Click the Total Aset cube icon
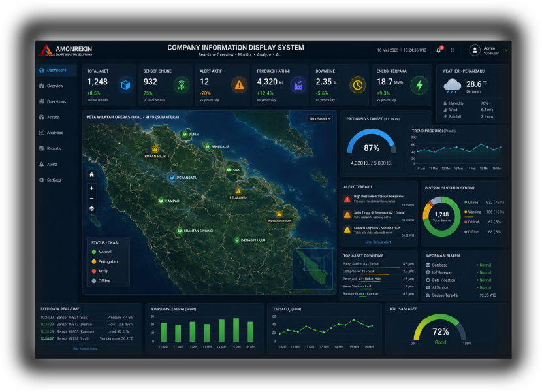The height and width of the screenshot is (392, 542). pyautogui.click(x=125, y=85)
